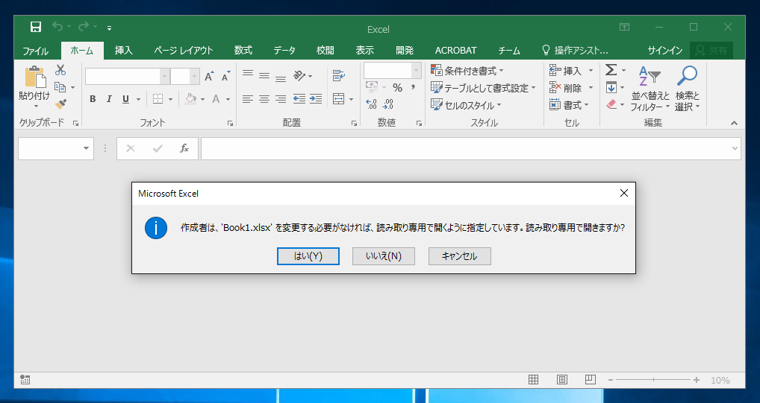Open the number format dropdown
The height and width of the screenshot is (403, 760).
pyautogui.click(x=416, y=71)
